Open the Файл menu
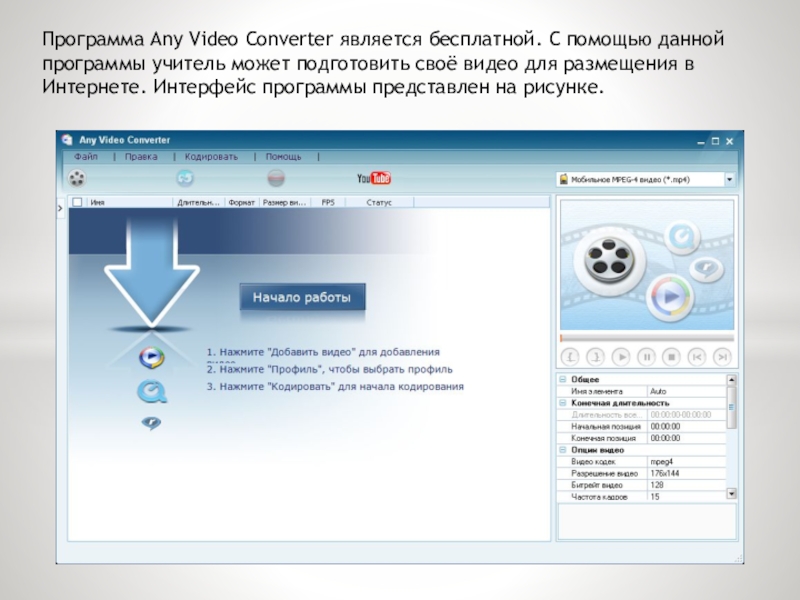 86,157
